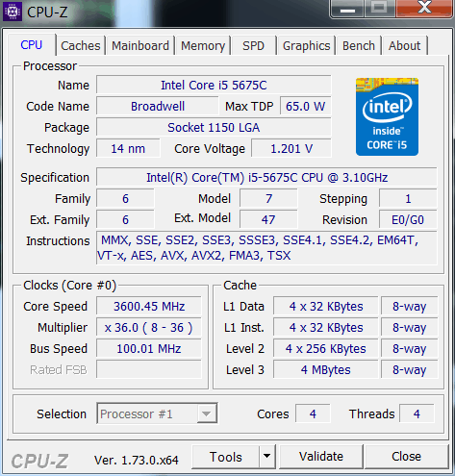Click the empty Rated FSB field
455x476 pixels.
149,370
